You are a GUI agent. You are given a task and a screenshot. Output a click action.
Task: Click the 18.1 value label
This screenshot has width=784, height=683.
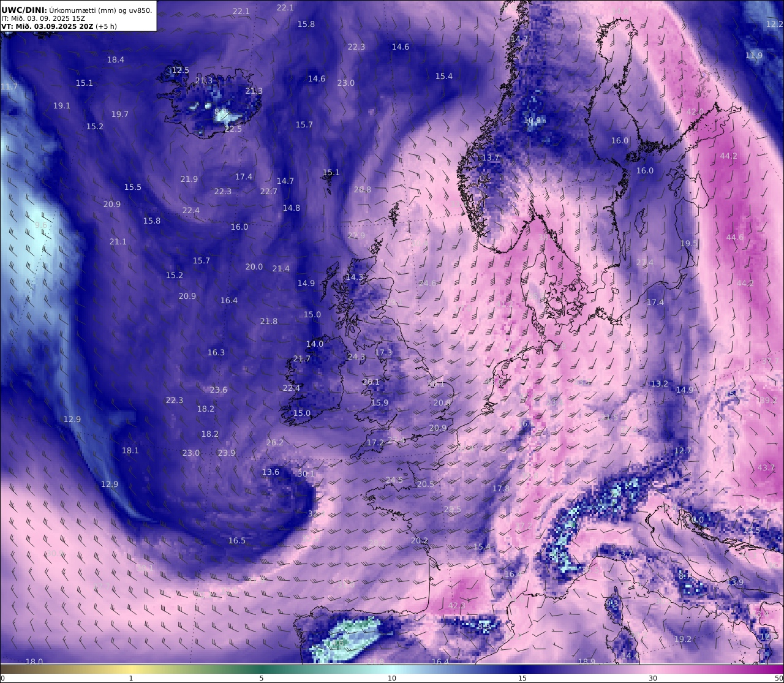pos(130,450)
